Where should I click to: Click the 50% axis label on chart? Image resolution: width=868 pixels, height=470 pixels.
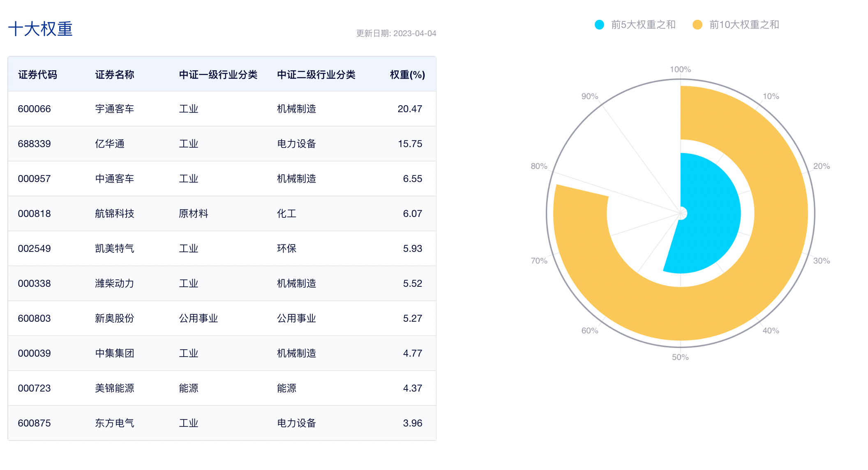[680, 357]
